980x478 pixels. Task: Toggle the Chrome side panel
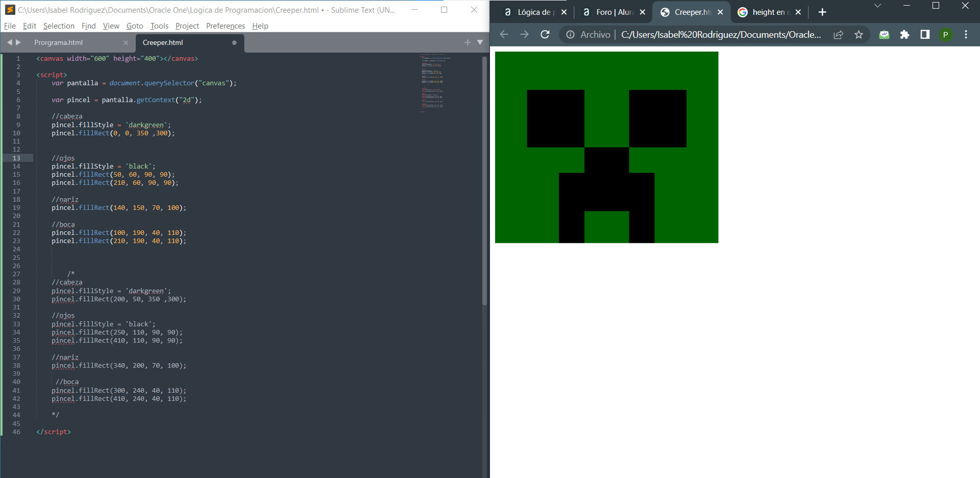click(925, 35)
